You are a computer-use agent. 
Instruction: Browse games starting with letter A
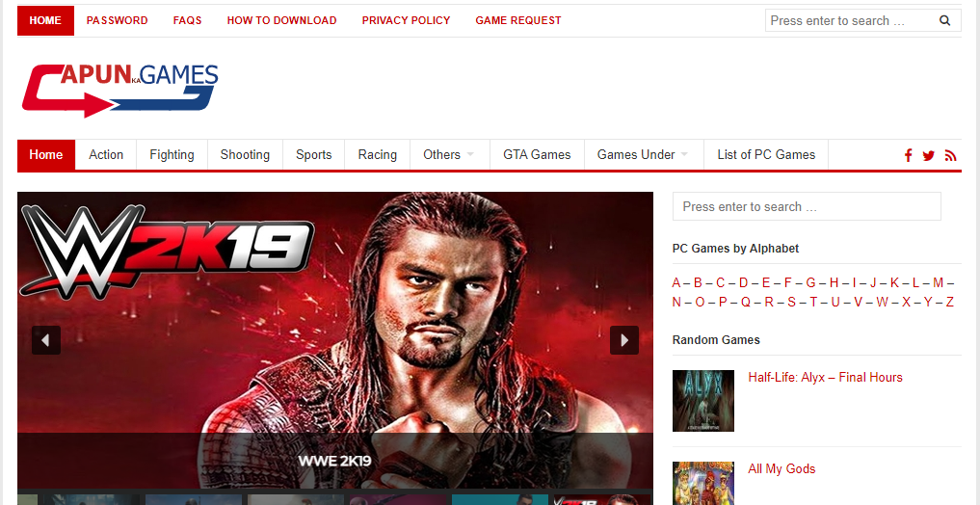[x=676, y=282]
